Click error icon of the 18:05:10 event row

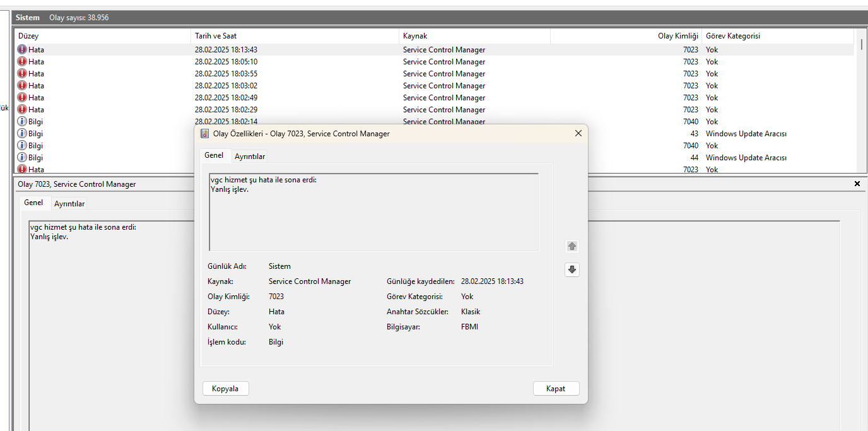coord(22,62)
